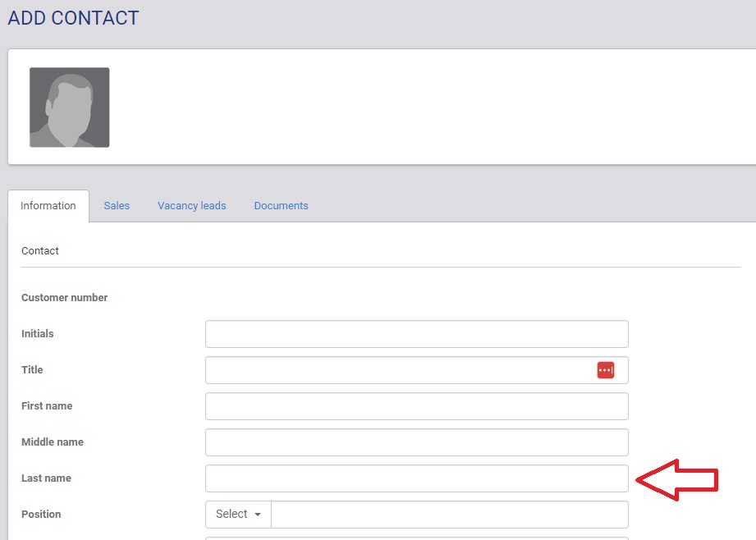This screenshot has width=756, height=540.
Task: Focus the Last name text box
Action: pyautogui.click(x=416, y=478)
